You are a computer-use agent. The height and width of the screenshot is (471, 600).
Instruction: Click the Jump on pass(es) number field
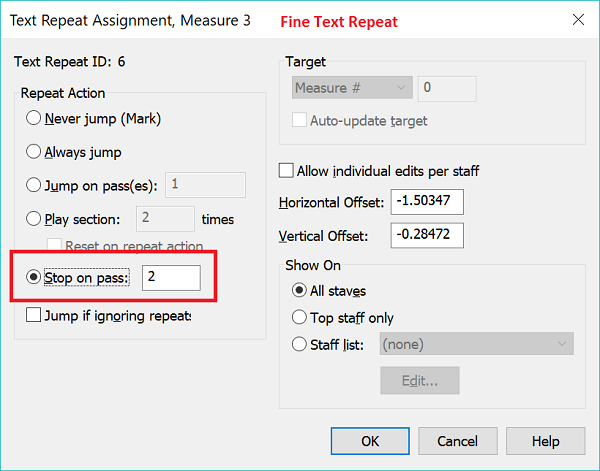[x=206, y=185]
